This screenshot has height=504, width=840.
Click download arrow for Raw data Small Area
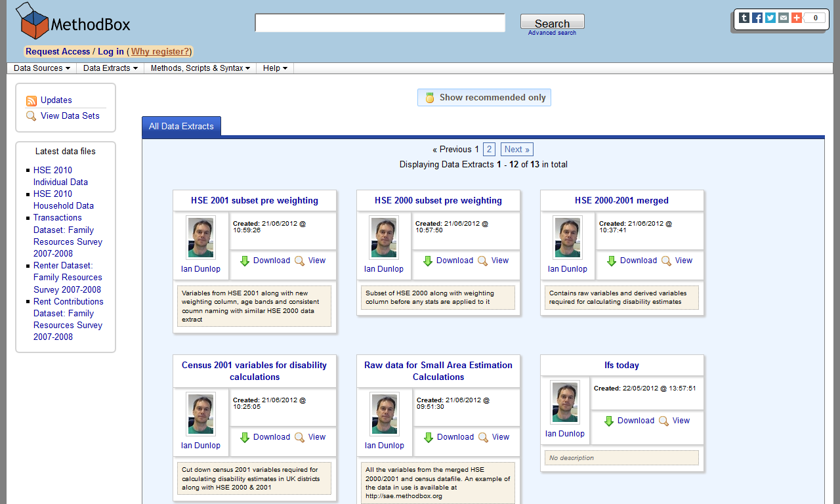[x=429, y=438]
